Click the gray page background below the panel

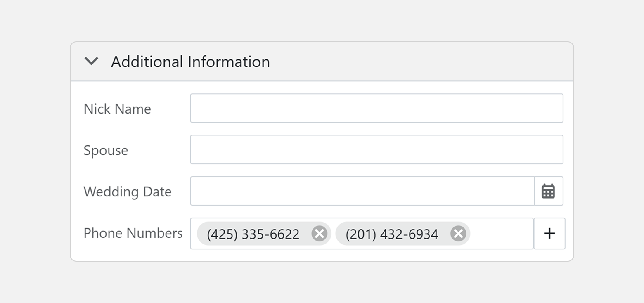(322, 283)
